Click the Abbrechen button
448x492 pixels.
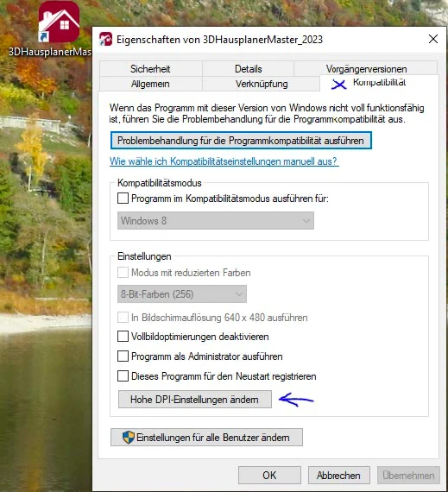(x=339, y=475)
